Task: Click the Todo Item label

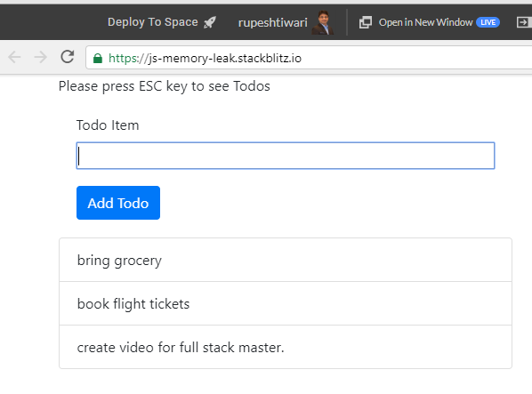Action: point(108,125)
